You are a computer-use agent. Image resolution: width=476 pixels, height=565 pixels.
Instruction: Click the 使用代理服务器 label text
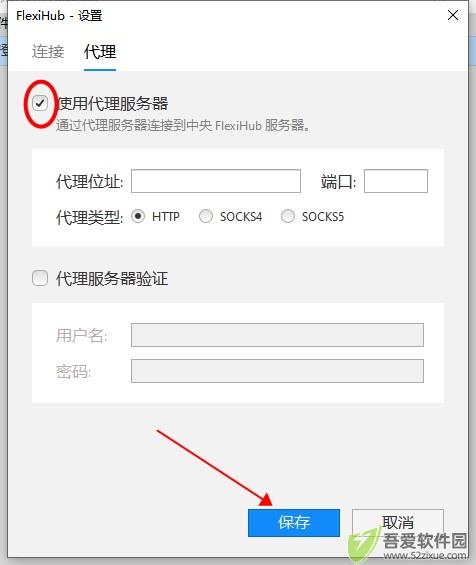coord(112,104)
